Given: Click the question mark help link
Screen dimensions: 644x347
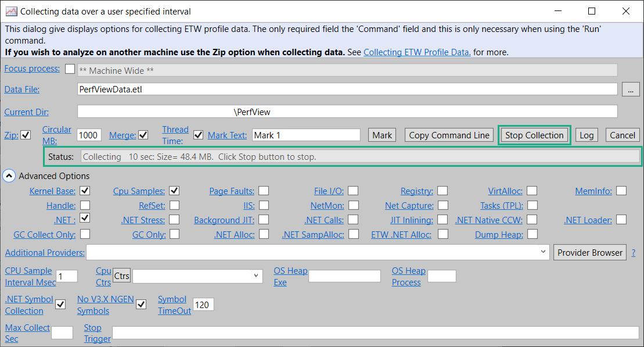Looking at the screenshot, I should [x=633, y=252].
